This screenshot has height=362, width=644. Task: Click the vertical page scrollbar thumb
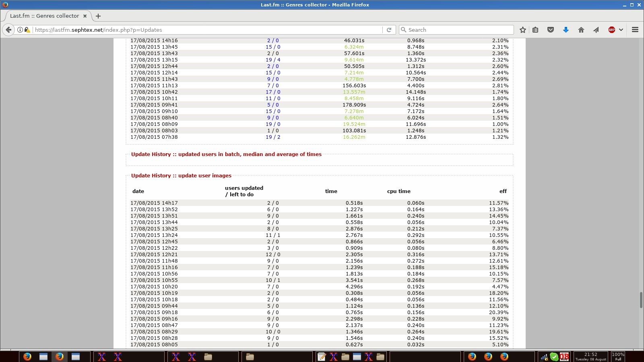pos(641,300)
